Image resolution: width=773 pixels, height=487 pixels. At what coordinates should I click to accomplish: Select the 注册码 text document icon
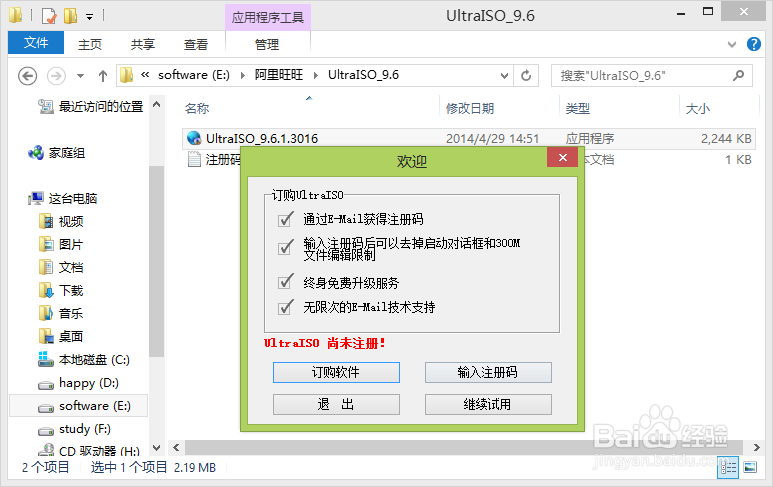pyautogui.click(x=194, y=159)
